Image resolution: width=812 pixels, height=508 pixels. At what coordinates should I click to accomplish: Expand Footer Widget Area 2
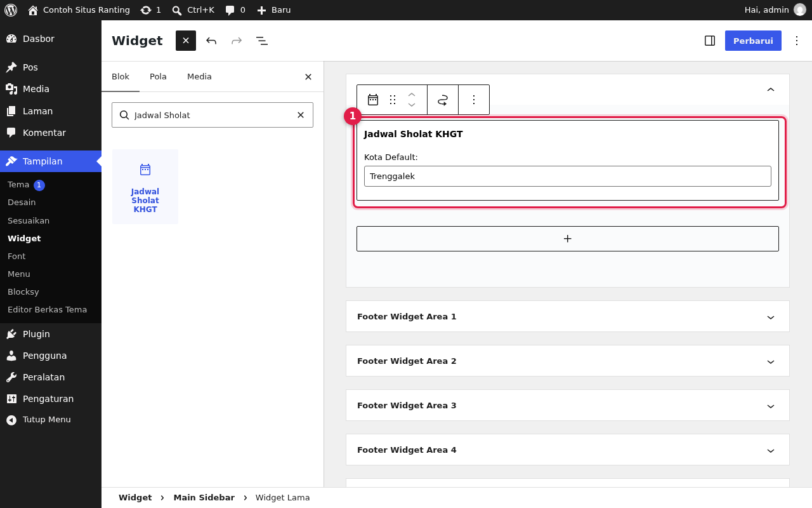coord(568,361)
